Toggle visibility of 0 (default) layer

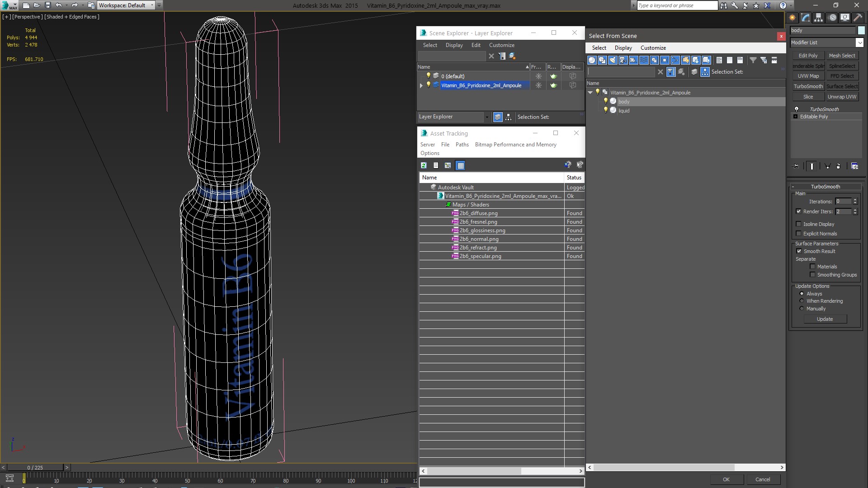pyautogui.click(x=429, y=76)
